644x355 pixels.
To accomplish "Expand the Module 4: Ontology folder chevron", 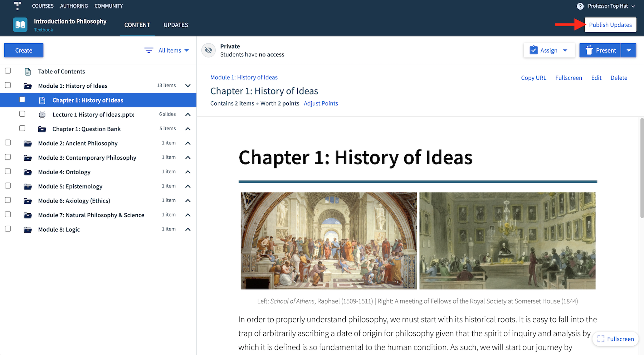I will click(x=188, y=172).
